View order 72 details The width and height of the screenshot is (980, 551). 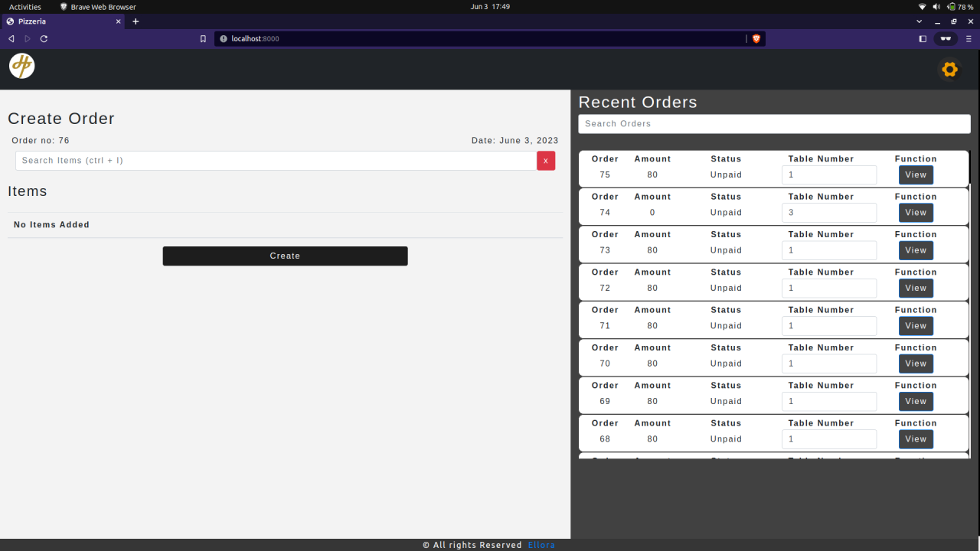(916, 289)
